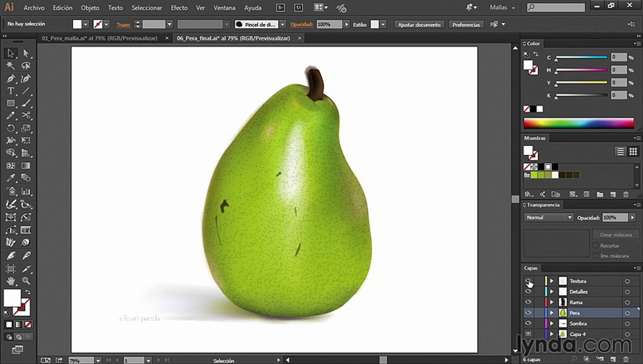Switch to 01_Pera_malla.ai document tab

click(100, 38)
